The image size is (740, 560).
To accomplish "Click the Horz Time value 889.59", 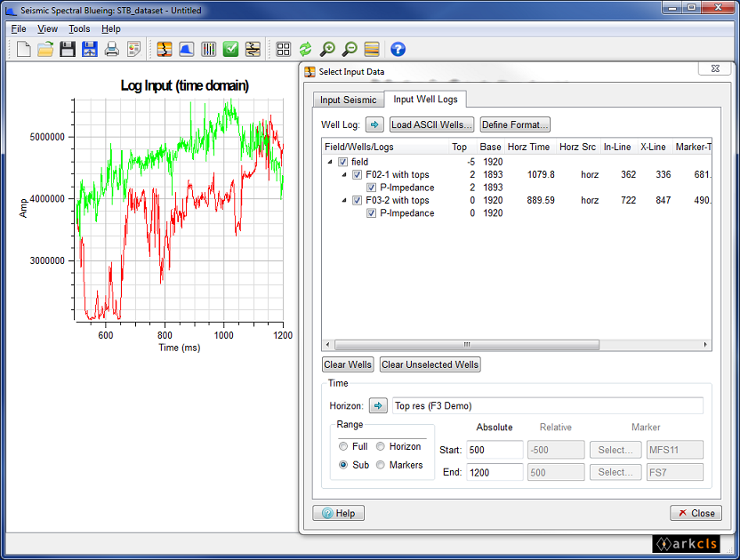I will click(x=541, y=201).
